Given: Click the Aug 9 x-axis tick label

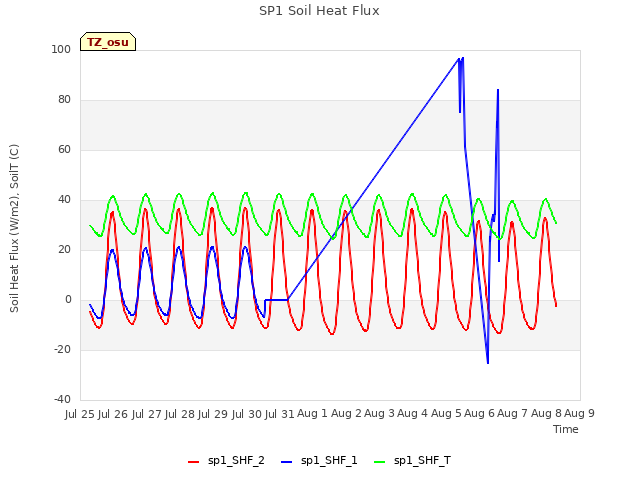Looking at the screenshot, I should coord(579,413).
